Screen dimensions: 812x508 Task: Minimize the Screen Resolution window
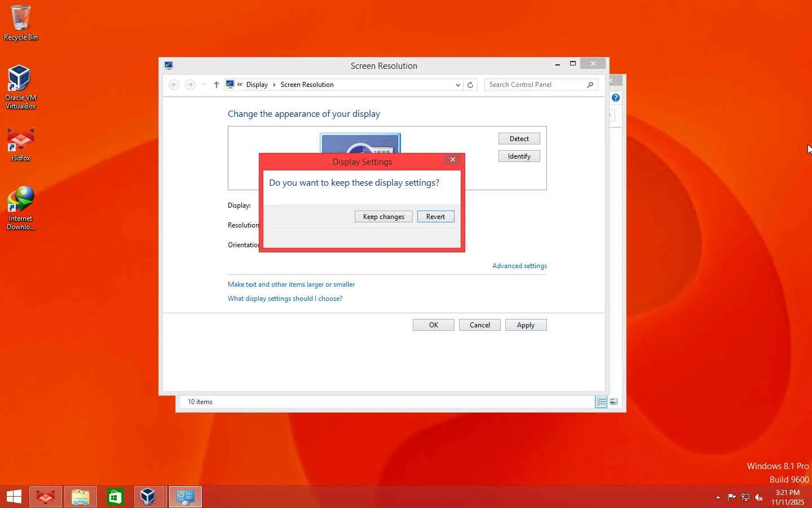tap(558, 64)
